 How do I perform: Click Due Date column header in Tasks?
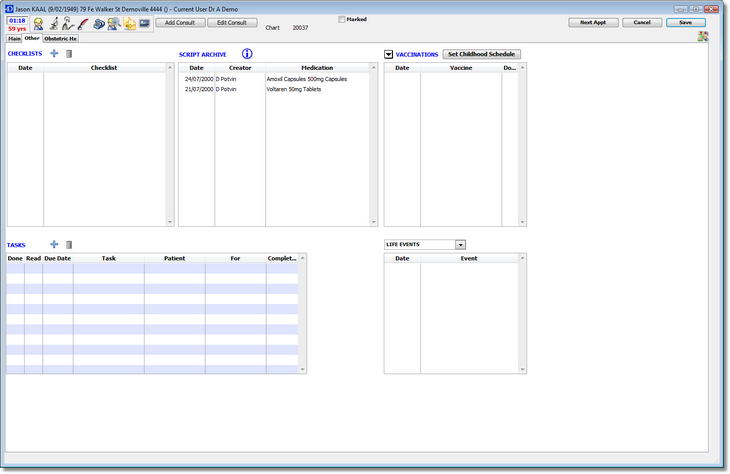[58, 258]
